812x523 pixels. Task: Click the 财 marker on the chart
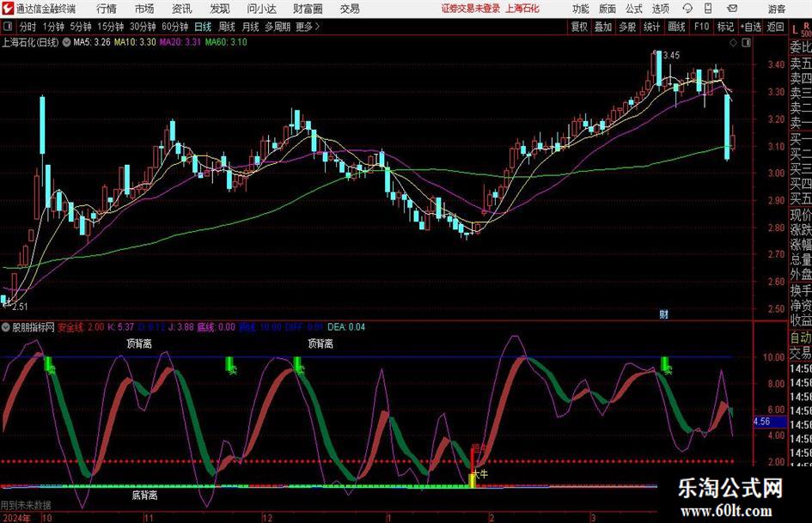[663, 314]
